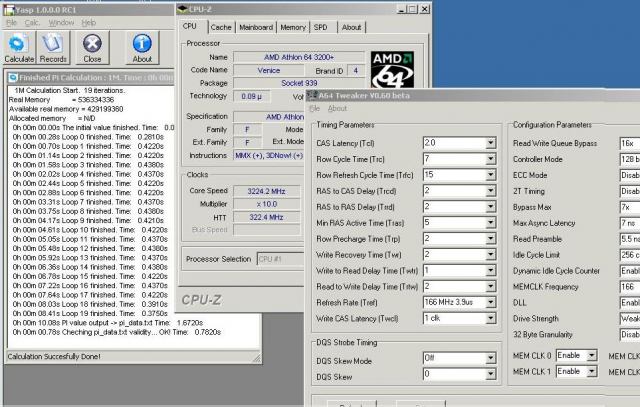Expand the Write Recovery Time (Twr) dropdown
The height and width of the screenshot is (407, 640).
(x=491, y=254)
